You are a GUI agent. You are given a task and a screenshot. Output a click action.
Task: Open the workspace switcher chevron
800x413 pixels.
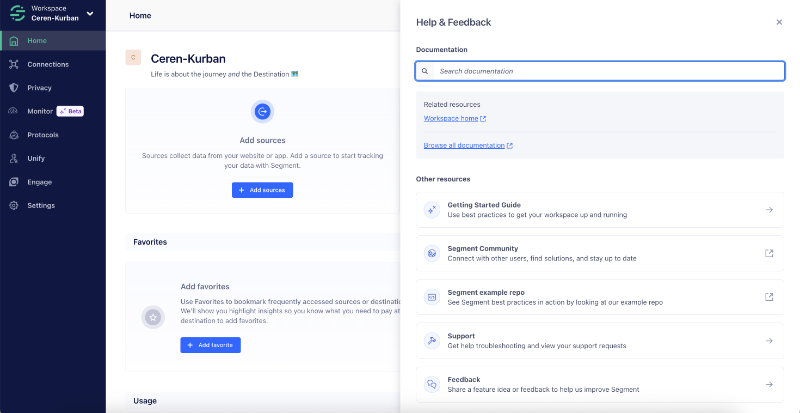tap(90, 14)
